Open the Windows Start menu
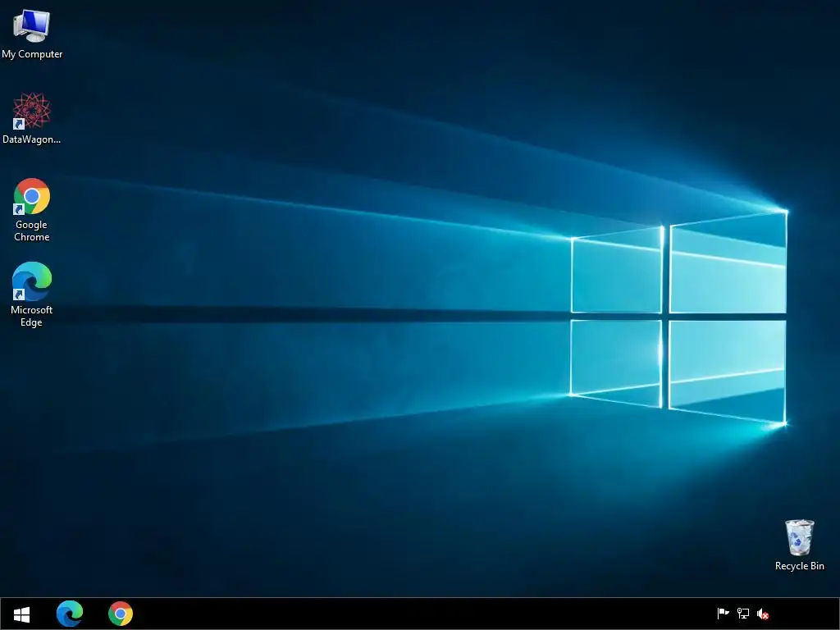The image size is (840, 630). (x=21, y=614)
